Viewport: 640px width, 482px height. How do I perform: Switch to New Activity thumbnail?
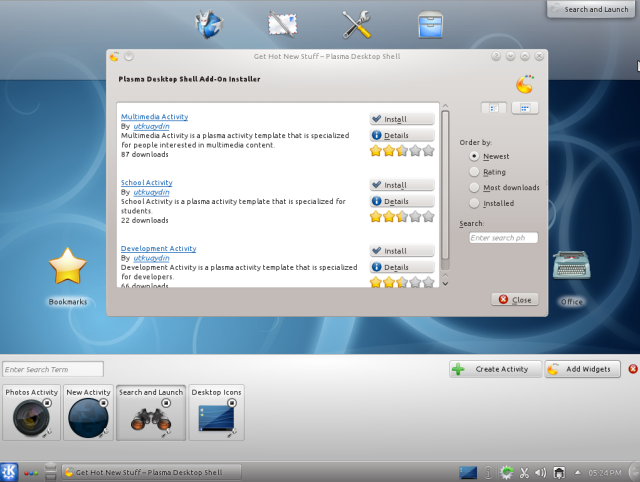coord(88,413)
